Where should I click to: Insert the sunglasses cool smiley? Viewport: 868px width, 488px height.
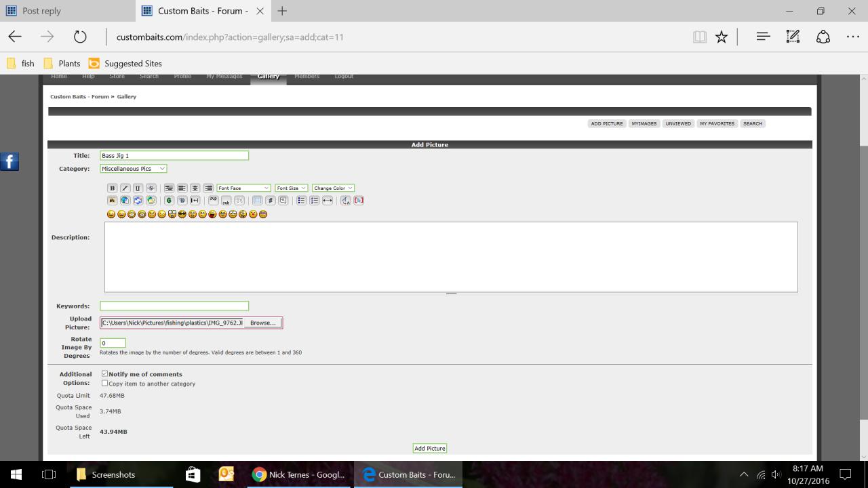point(182,214)
